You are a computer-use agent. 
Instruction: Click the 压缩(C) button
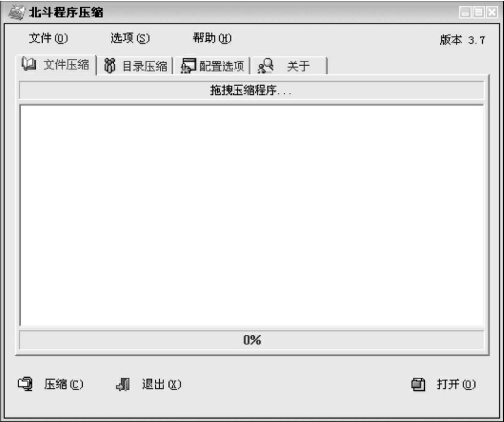[x=51, y=384]
